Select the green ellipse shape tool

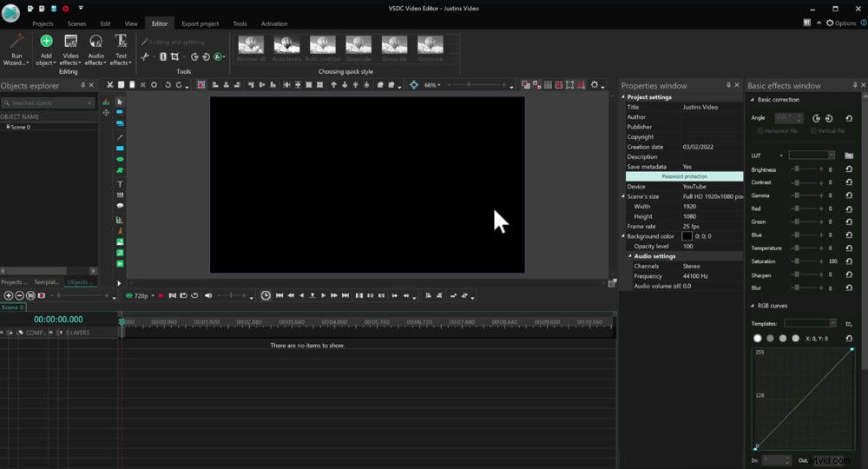click(x=120, y=160)
